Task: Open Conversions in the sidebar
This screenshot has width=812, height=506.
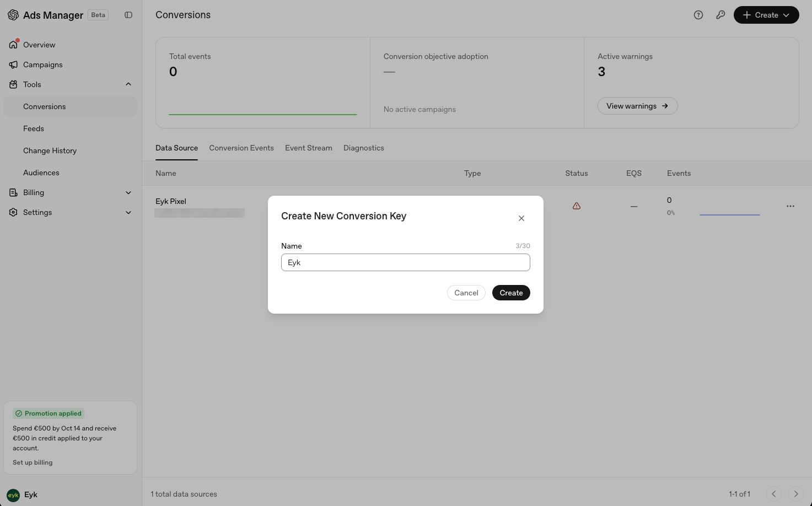Action: point(71,106)
